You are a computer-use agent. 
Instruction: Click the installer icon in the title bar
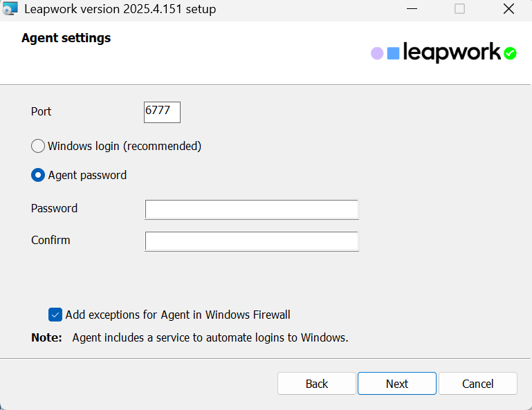pos(10,9)
